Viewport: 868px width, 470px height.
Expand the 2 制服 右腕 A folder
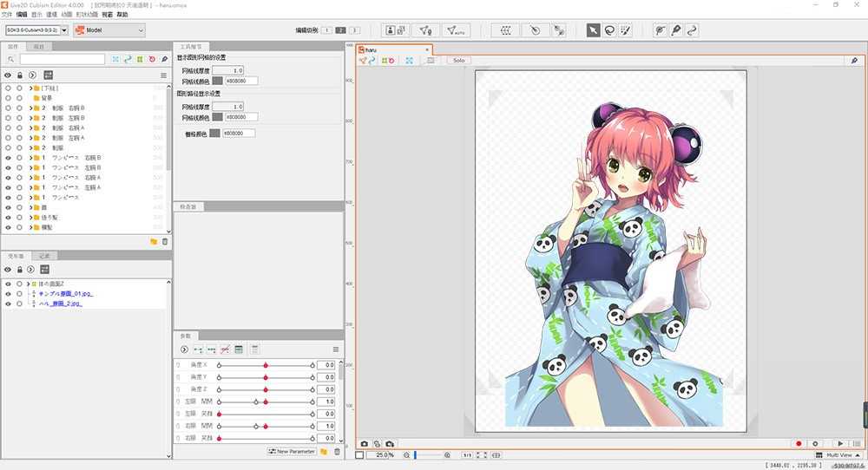(x=31, y=127)
